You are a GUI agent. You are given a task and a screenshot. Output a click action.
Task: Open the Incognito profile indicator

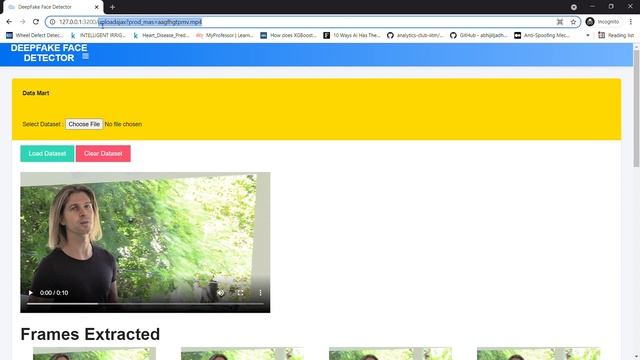pos(602,22)
